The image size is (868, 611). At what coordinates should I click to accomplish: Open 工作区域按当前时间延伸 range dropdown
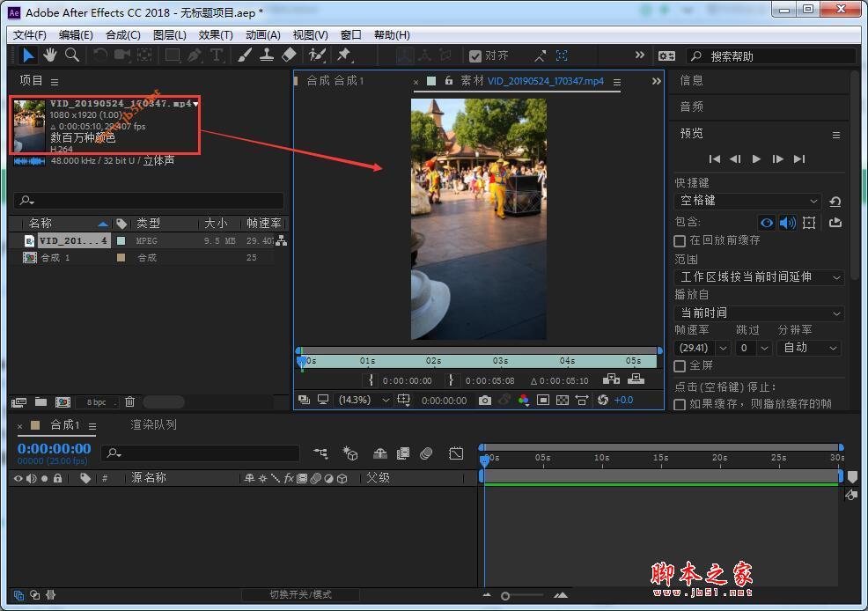[759, 276]
